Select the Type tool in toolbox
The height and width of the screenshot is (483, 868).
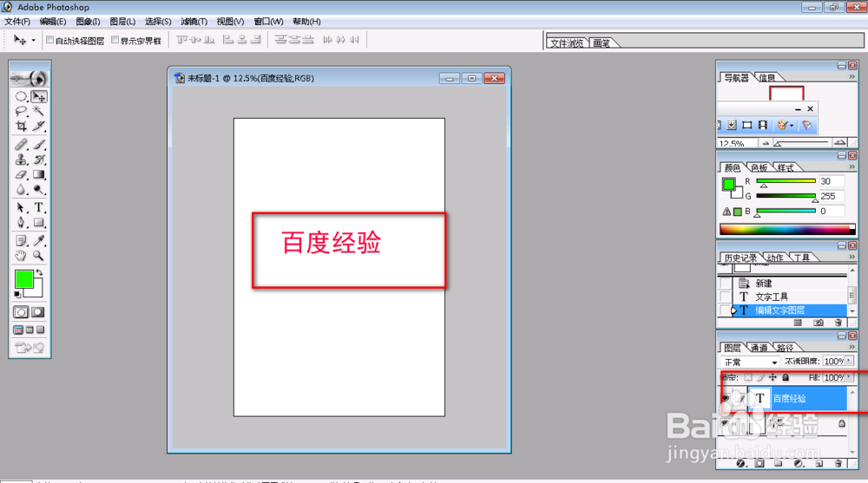(39, 207)
